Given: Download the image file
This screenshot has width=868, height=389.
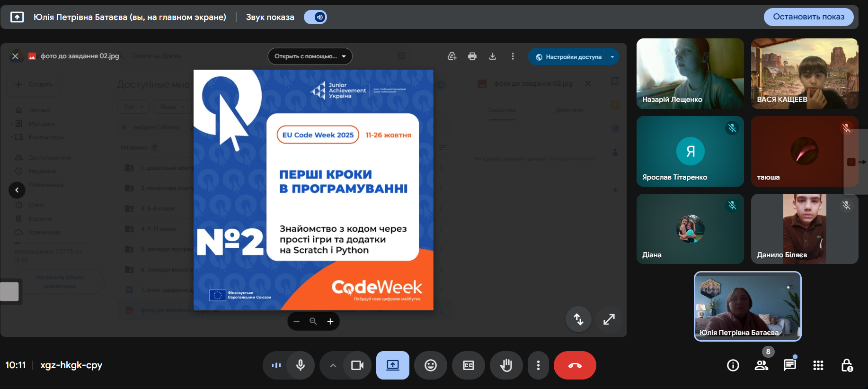Looking at the screenshot, I should 492,56.
